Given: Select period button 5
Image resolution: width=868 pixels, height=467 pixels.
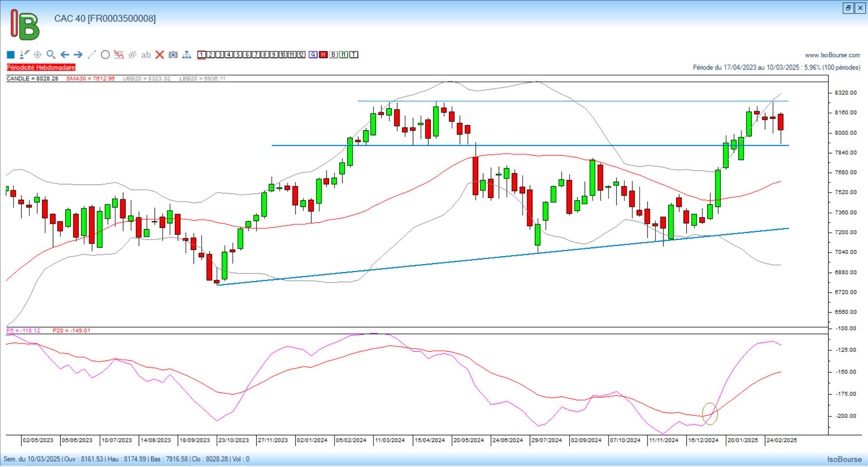Looking at the screenshot, I should click(238, 55).
